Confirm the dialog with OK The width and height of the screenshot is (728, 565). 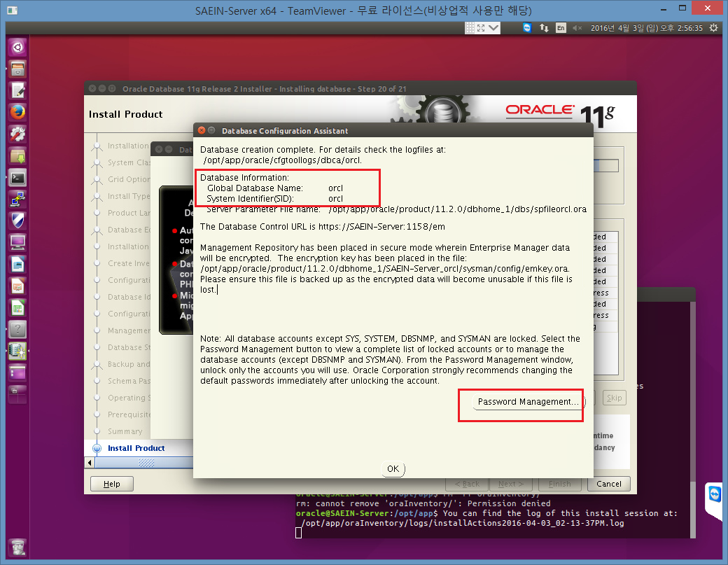pos(393,469)
